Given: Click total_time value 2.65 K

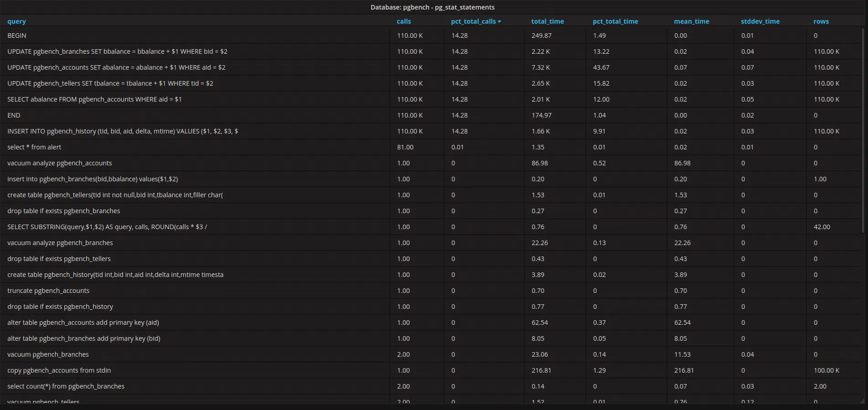Looking at the screenshot, I should [541, 83].
